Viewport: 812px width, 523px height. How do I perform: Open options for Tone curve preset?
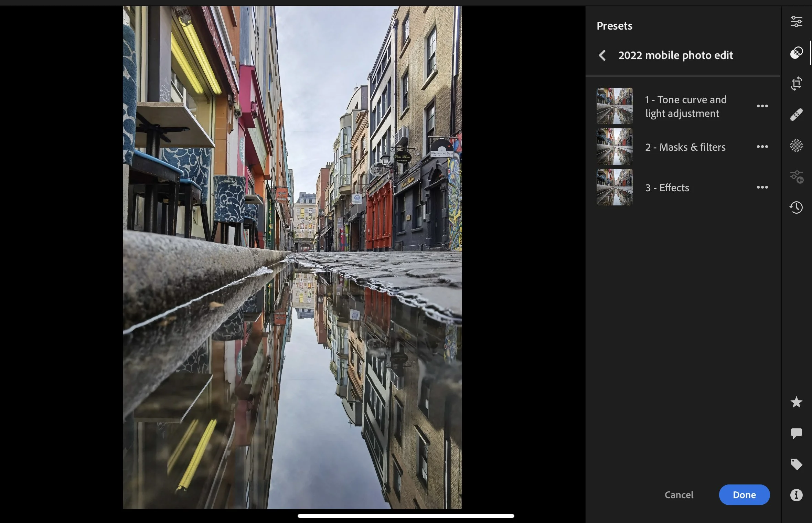(762, 106)
